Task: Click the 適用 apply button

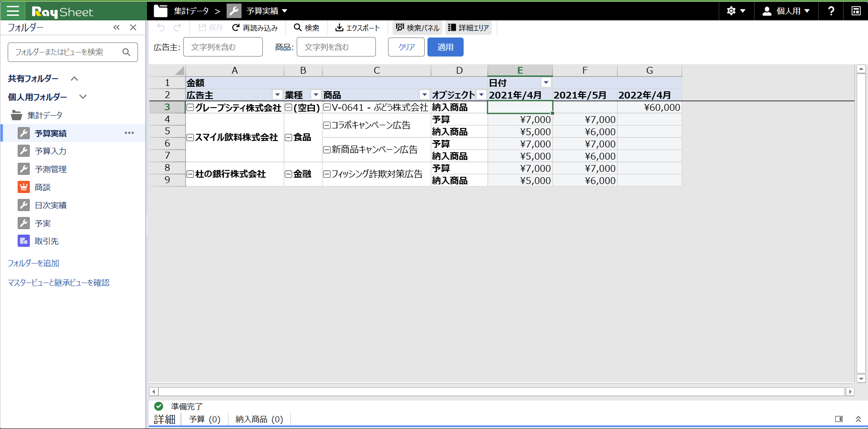Action: coord(446,47)
